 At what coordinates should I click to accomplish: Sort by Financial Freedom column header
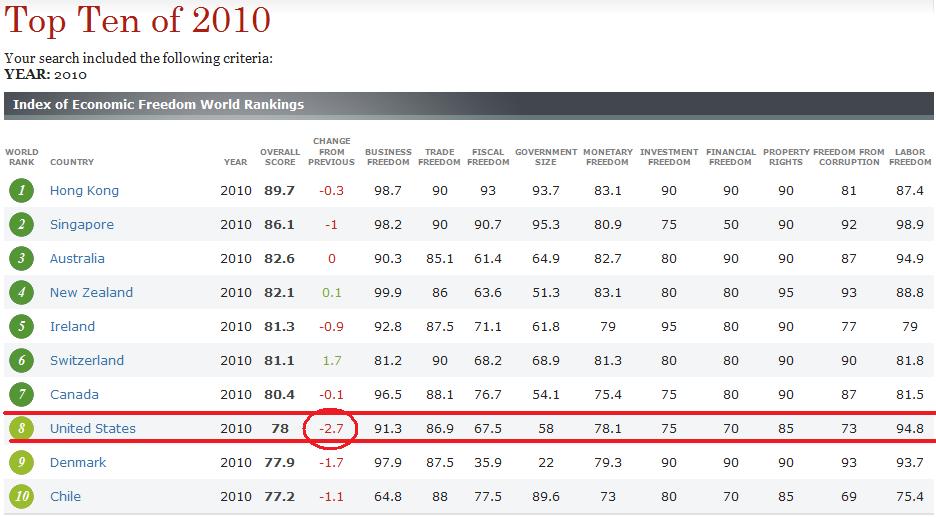click(x=731, y=157)
